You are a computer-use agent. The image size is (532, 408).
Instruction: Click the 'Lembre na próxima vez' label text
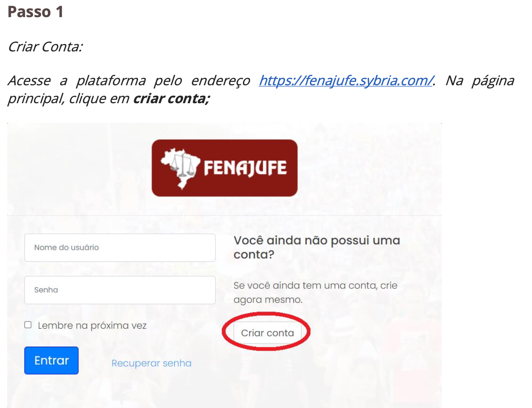[x=92, y=326]
